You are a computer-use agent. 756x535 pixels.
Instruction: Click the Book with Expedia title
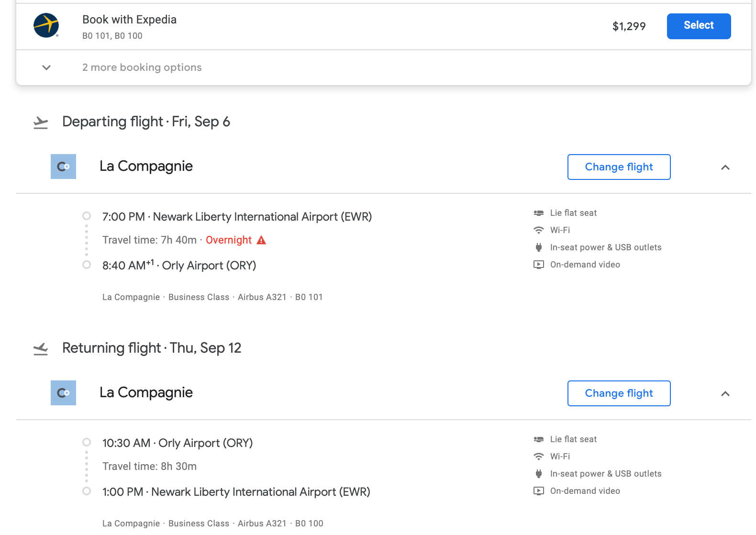(x=129, y=20)
